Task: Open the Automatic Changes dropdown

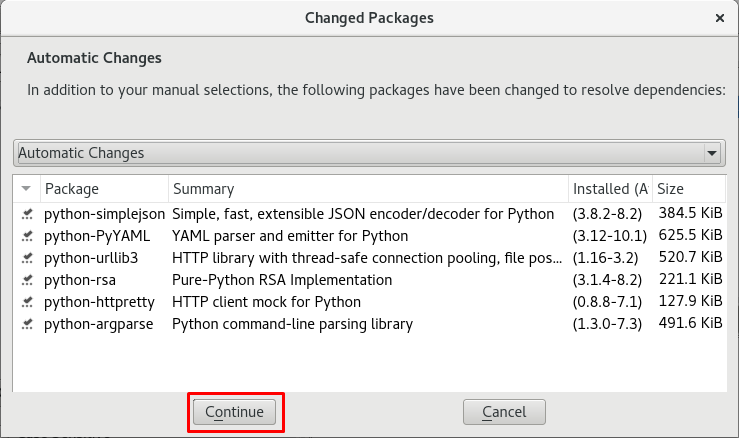Action: tap(369, 153)
